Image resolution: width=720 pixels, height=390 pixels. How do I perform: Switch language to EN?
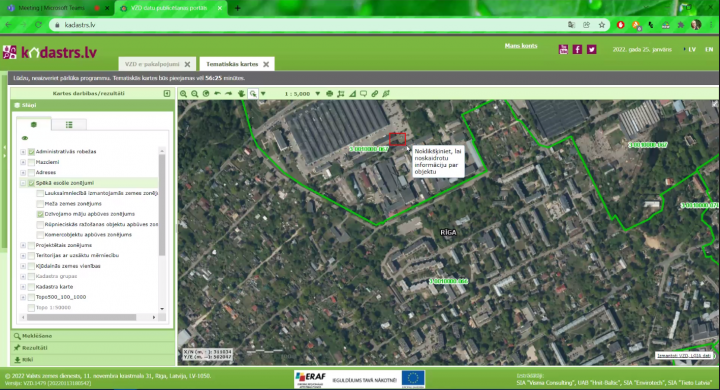click(x=709, y=50)
